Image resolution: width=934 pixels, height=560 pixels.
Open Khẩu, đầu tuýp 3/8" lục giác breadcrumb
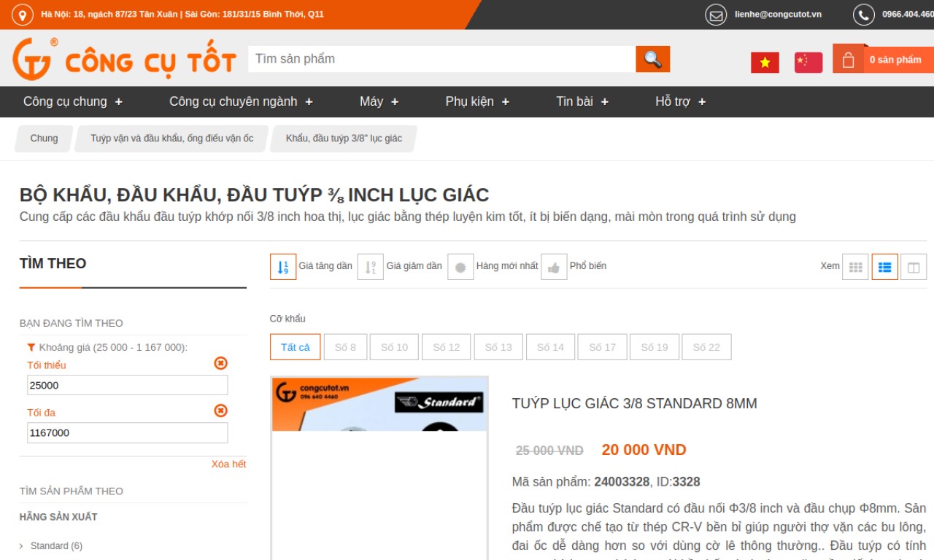click(x=344, y=139)
